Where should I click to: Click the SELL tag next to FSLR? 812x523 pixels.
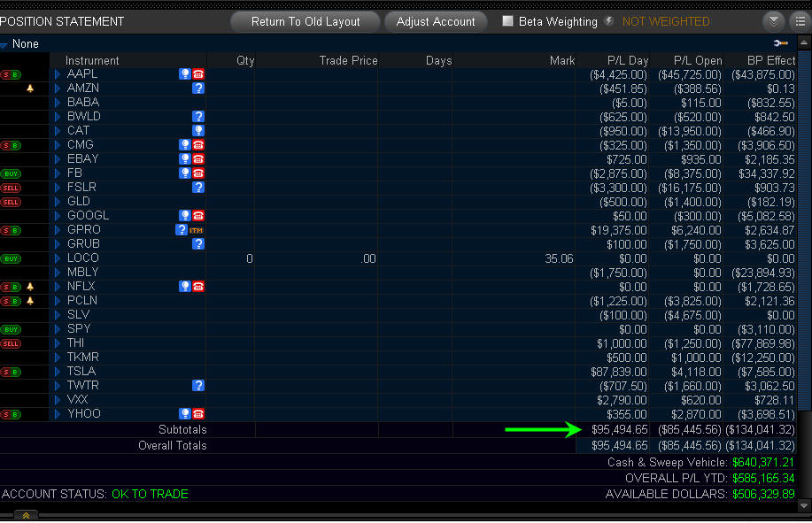click(11, 188)
